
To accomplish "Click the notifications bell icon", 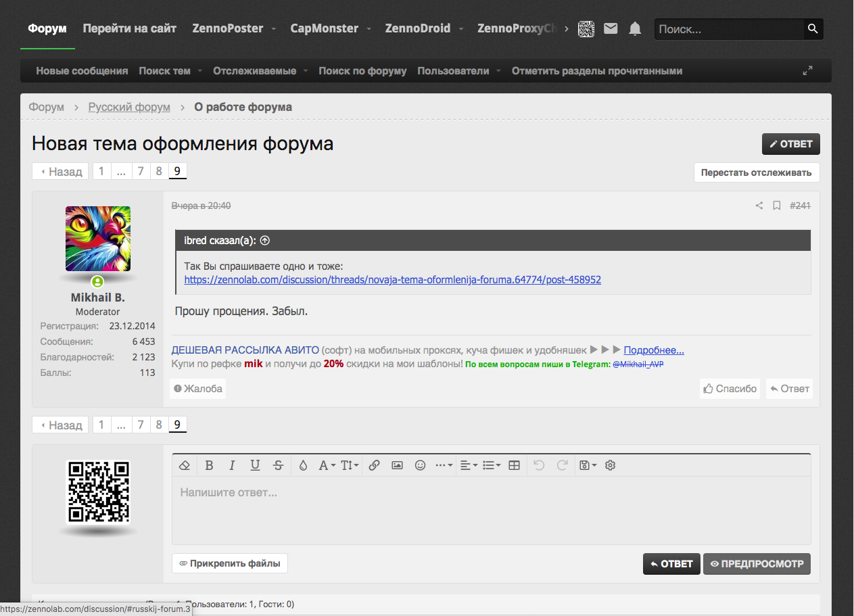I will (x=634, y=28).
